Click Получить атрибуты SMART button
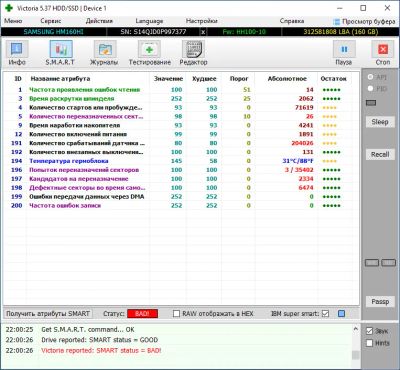Image resolution: width=400 pixels, height=370 pixels. click(48, 314)
